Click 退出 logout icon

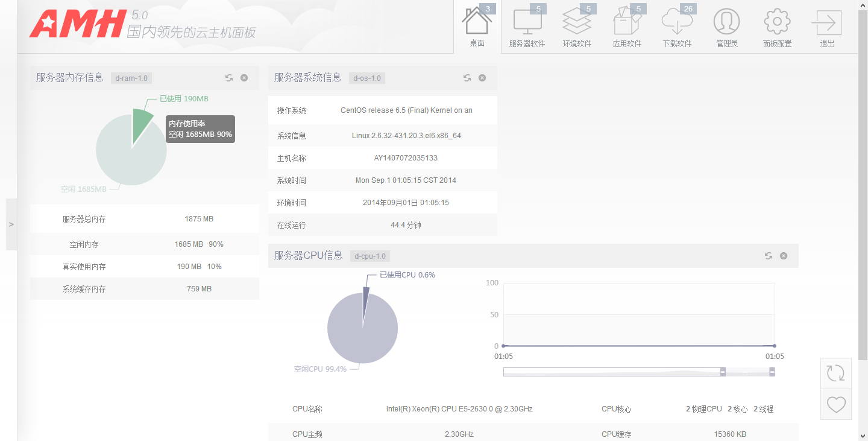tap(827, 23)
